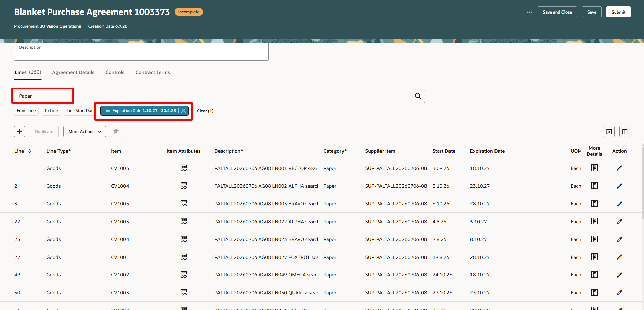
Task: Click the Save and Close button
Action: (x=557, y=12)
